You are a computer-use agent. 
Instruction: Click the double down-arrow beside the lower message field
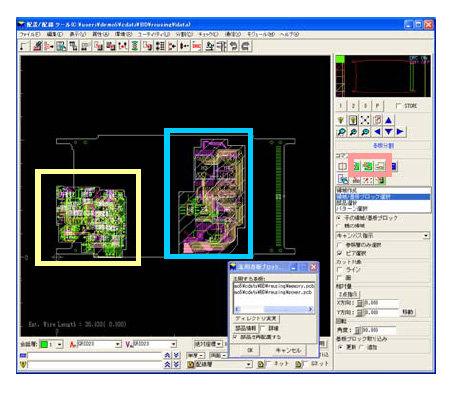click(176, 365)
